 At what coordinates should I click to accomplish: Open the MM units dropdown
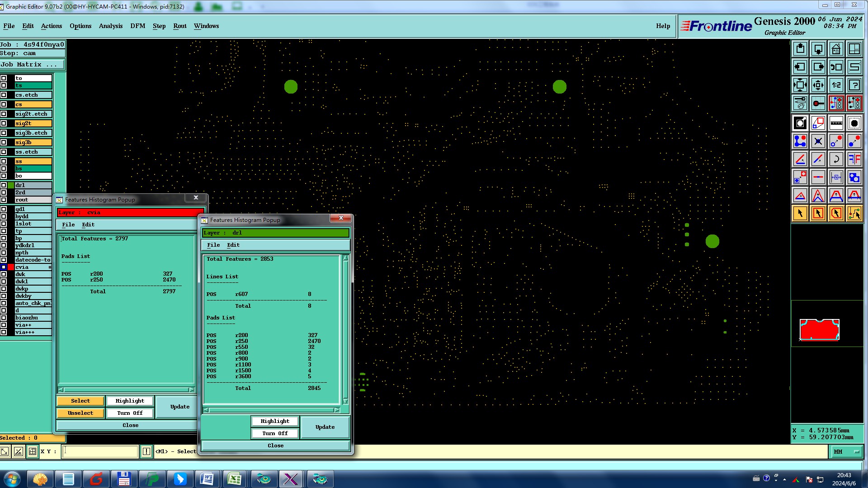pos(846,451)
